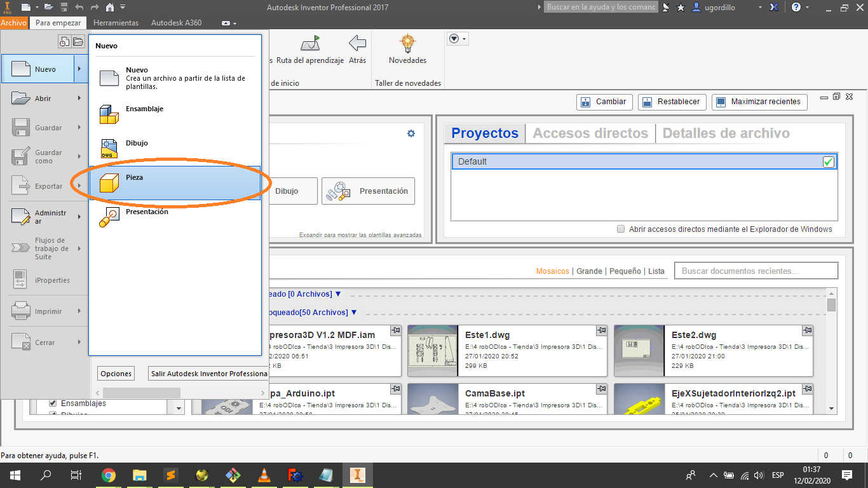Click the settings gear in the Nuevo panel
This screenshot has height=488, width=868.
(x=411, y=133)
